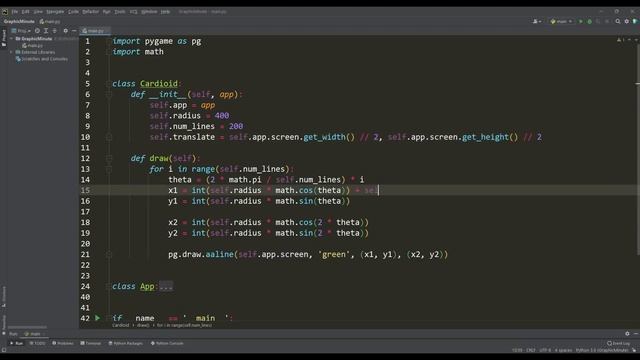Click the GraphicMinute breadcrumb in navigation bar
640x360 pixels.
click(19, 21)
